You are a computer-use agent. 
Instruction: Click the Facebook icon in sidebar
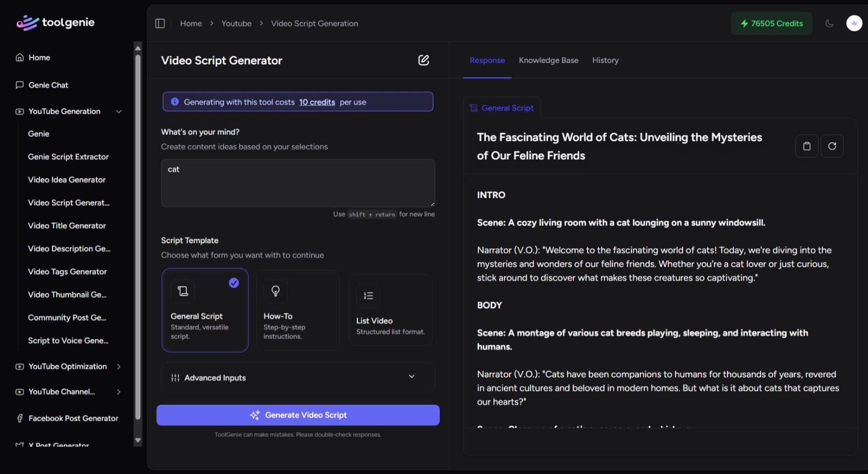point(20,419)
